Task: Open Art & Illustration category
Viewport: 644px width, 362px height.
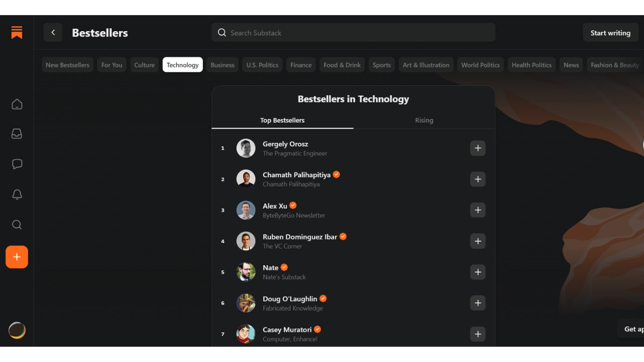Action: [x=426, y=65]
